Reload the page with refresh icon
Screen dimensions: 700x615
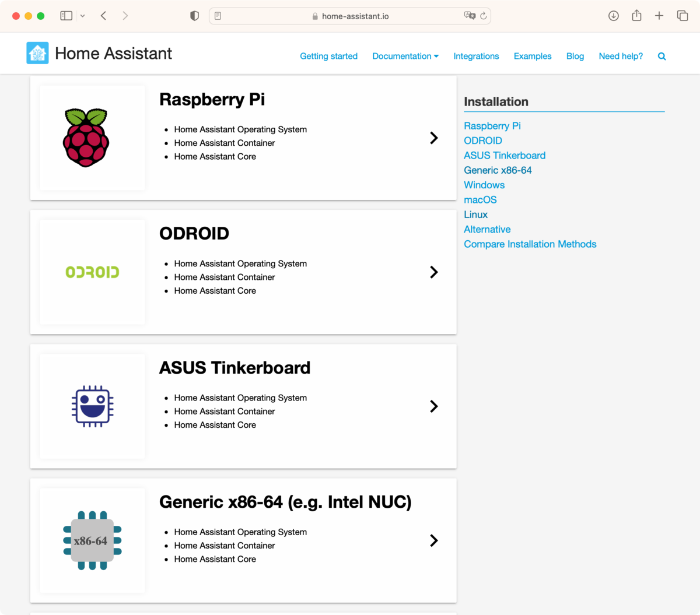483,16
